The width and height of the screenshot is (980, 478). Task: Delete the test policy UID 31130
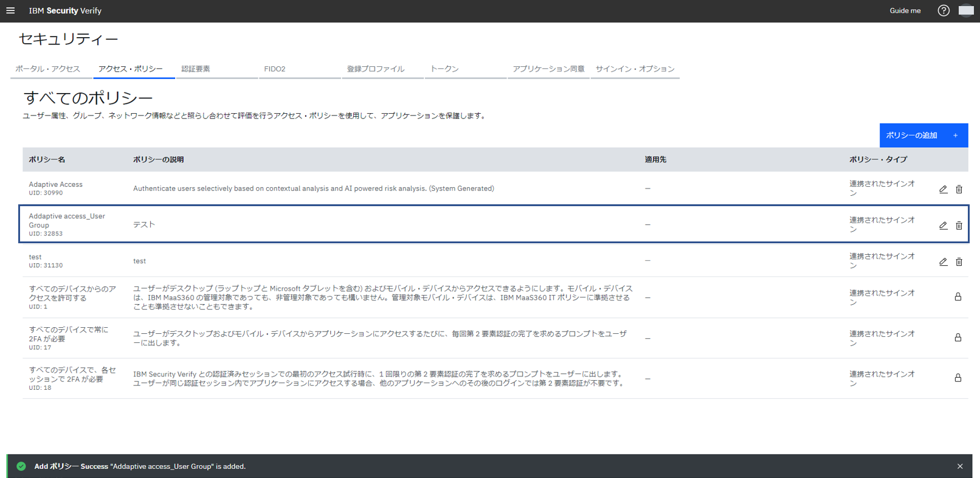coord(959,262)
